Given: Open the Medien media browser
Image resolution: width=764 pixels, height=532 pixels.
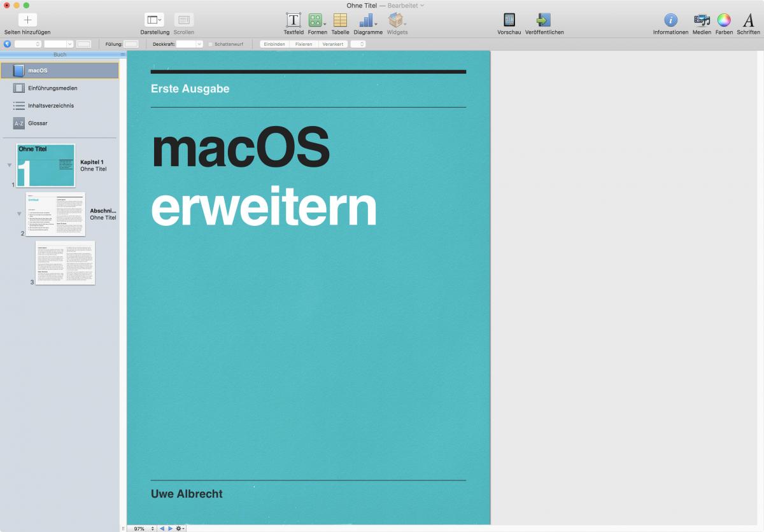Looking at the screenshot, I should tap(702, 20).
